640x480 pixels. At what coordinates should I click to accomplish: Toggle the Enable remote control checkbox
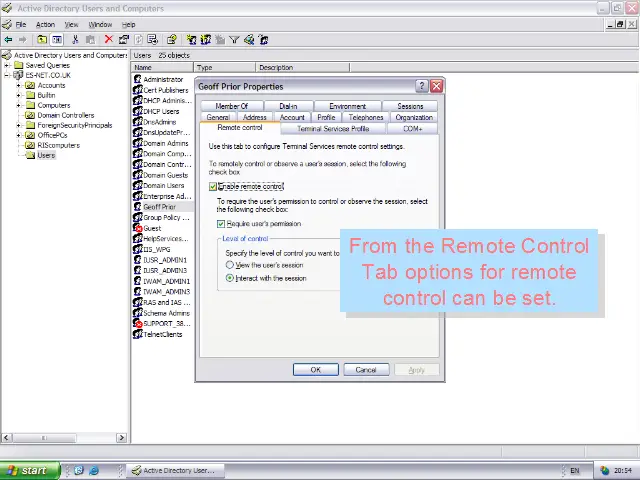[x=213, y=187]
